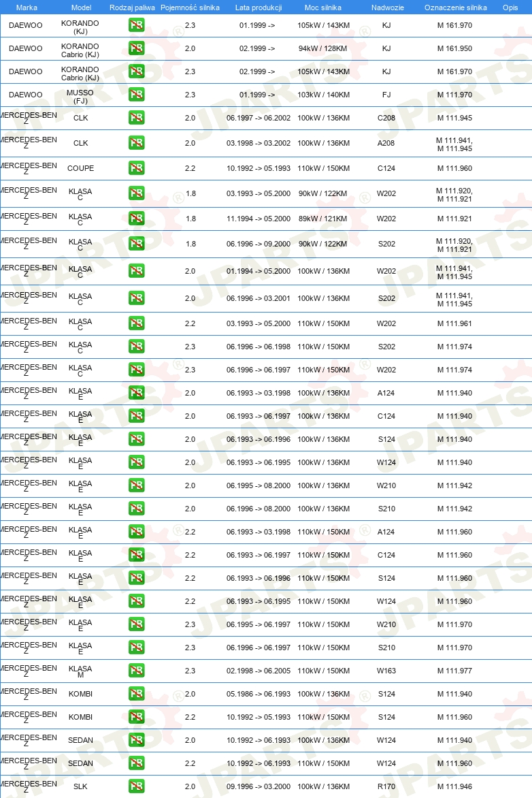Viewport: 532px width, 798px height.
Task: Click the fuel icon for KOMBI 2.2
Action: [136, 717]
